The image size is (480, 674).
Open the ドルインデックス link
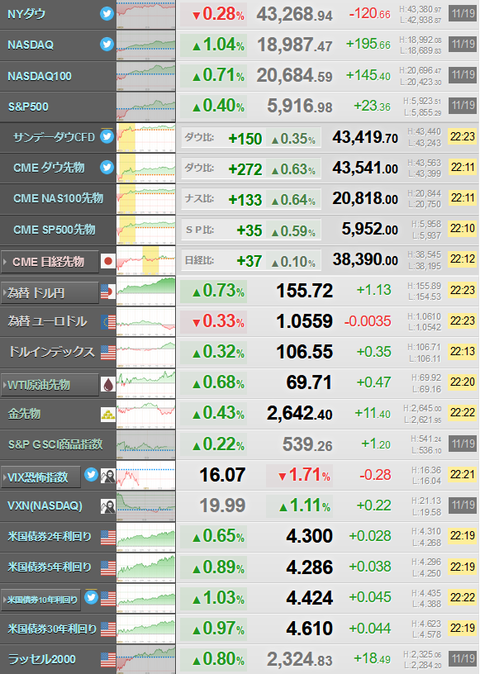click(52, 352)
